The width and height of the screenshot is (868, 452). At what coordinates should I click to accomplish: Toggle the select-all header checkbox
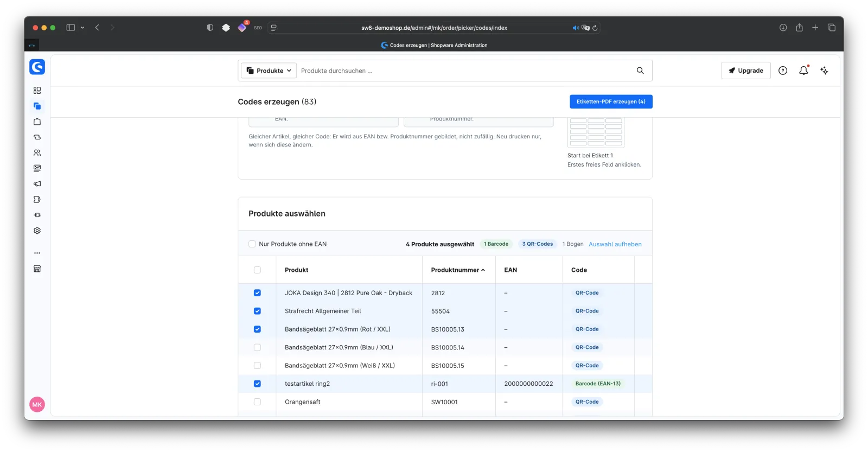257,270
